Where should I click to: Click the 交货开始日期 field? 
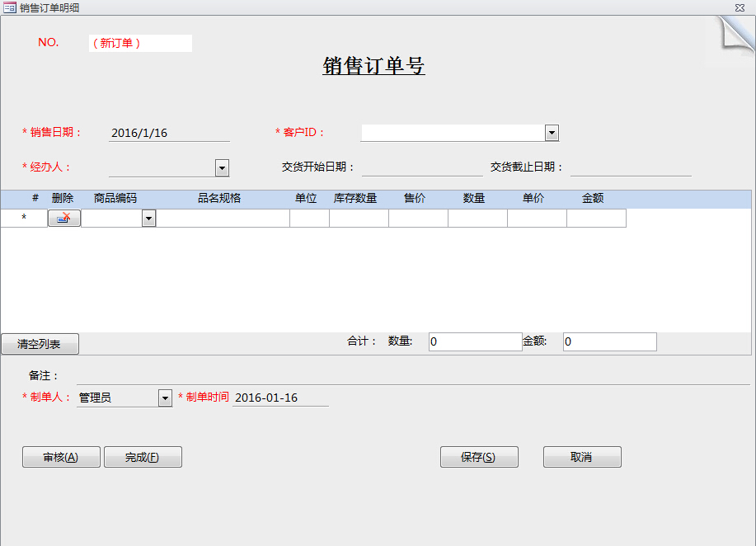tap(422, 167)
